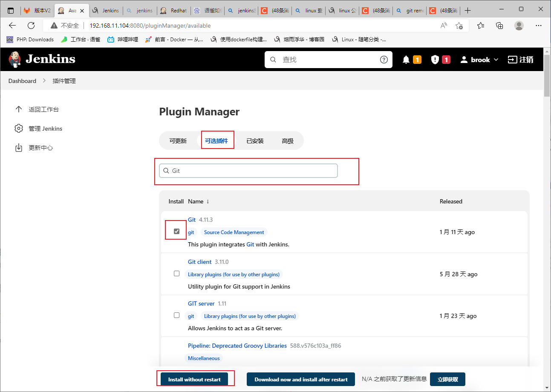Click the Jenkins 查找 search box
551x392 pixels.
click(x=328, y=60)
